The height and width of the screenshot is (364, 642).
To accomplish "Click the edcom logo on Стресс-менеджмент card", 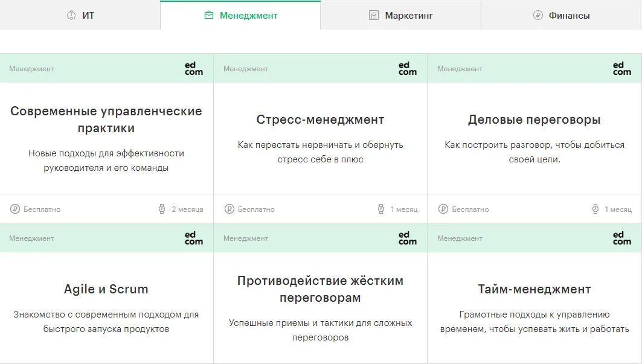I will (408, 69).
